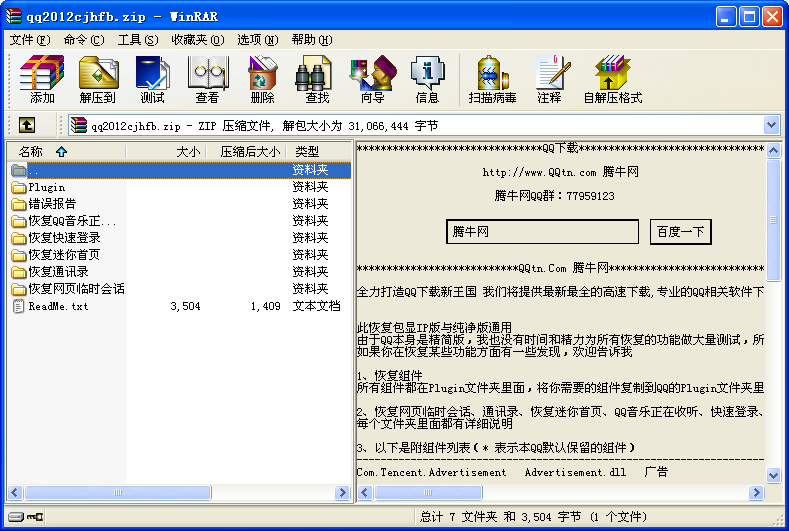Click comment pane vertical scrollbar thumb

click(773, 220)
